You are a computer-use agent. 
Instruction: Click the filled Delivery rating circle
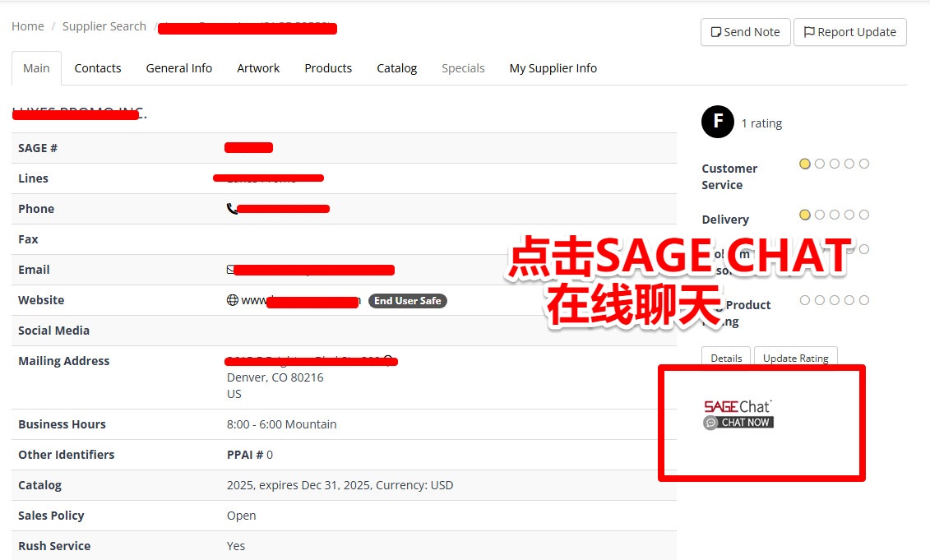(805, 215)
